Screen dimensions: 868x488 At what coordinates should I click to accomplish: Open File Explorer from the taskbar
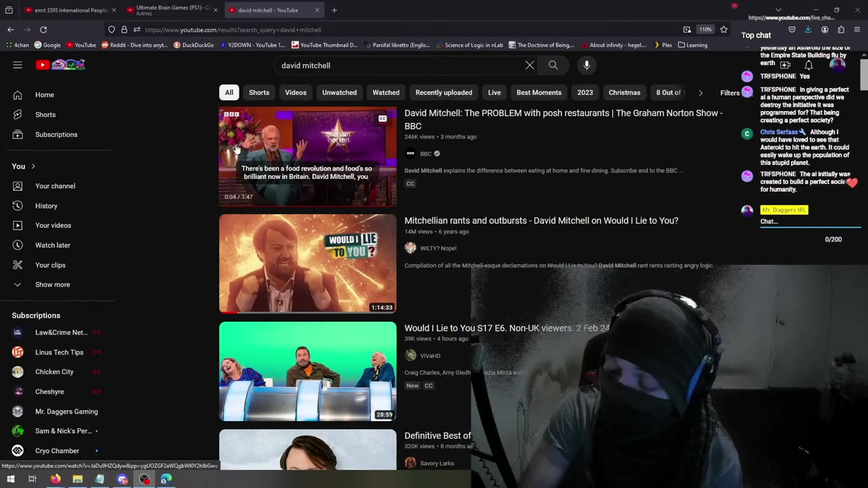78,479
